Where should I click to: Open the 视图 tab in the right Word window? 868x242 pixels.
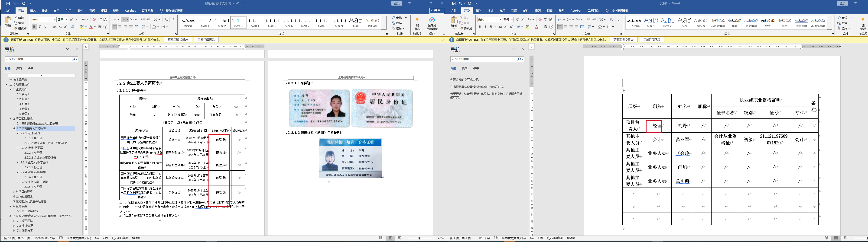click(549, 11)
